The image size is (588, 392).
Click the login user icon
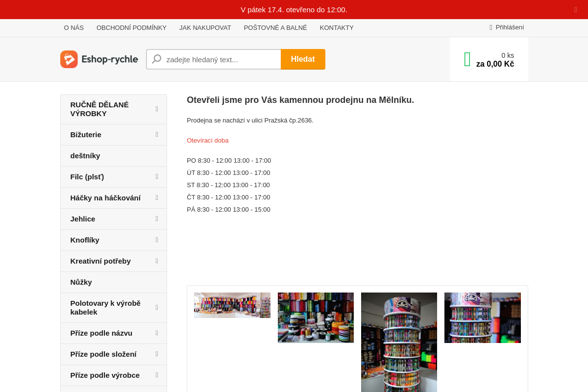coord(490,27)
